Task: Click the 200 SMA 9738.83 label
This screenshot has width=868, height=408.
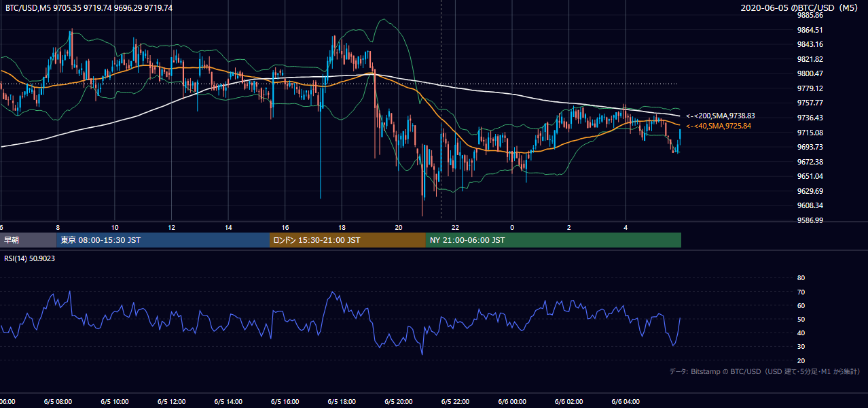Action: (721, 116)
